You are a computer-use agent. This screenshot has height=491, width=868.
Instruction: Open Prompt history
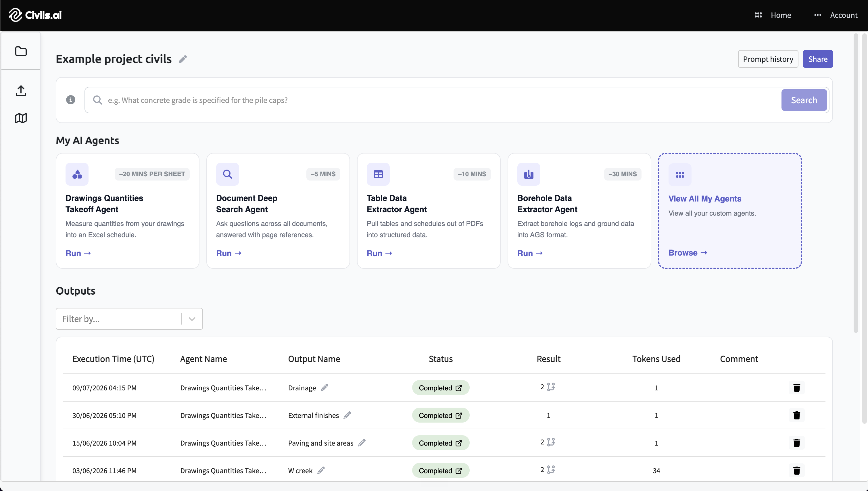pos(768,59)
